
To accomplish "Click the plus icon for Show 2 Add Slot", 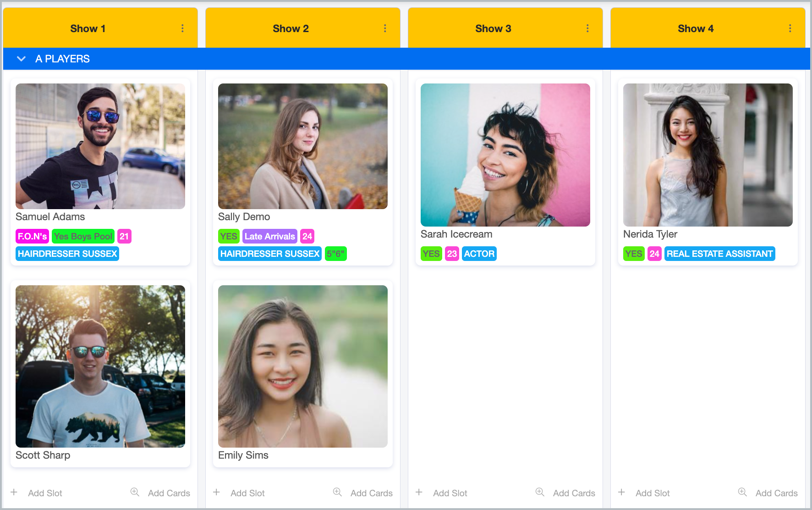I will (217, 492).
